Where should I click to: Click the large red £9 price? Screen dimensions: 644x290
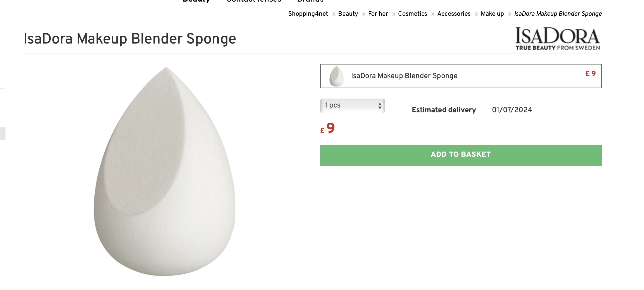[328, 128]
